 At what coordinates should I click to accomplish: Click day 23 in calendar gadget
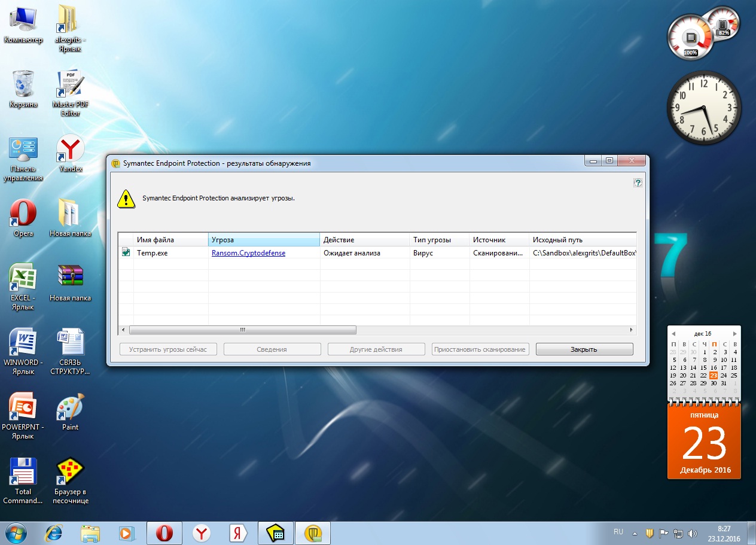[713, 376]
